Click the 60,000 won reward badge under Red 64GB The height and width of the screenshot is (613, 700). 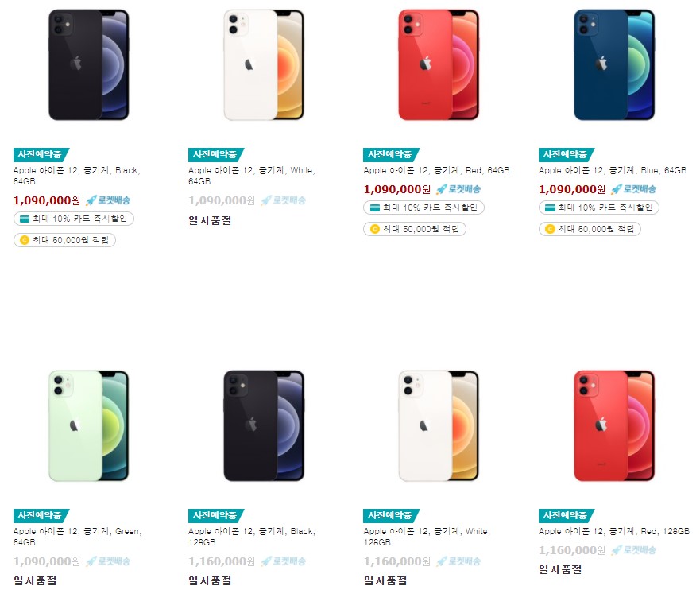[x=415, y=229]
